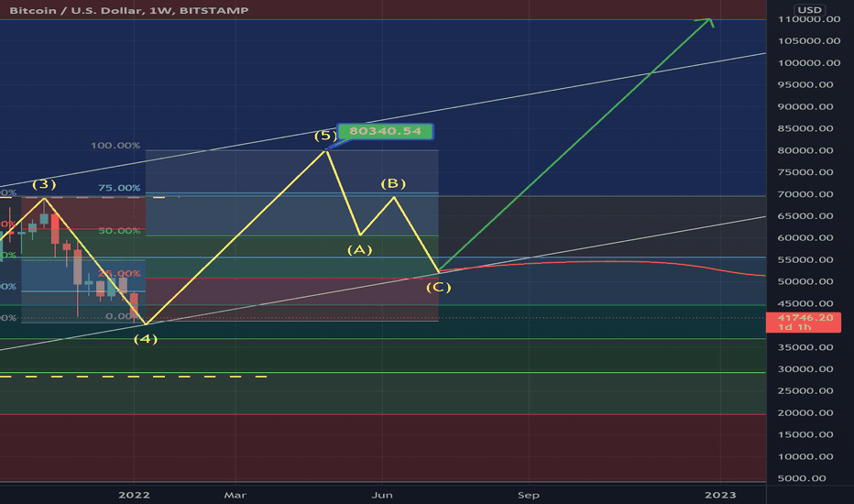854x504 pixels.
Task: Click the 100.00% Fibonacci level label
Action: 115,146
